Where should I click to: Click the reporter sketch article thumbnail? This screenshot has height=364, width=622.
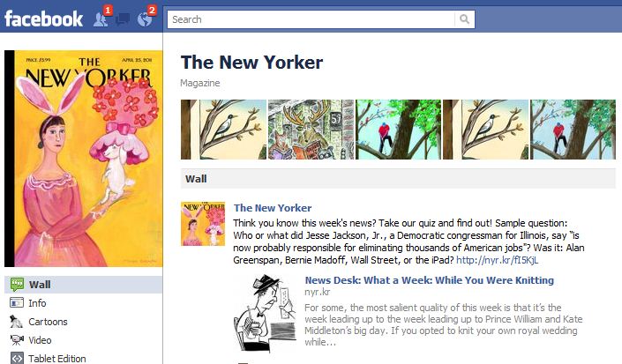(x=266, y=313)
